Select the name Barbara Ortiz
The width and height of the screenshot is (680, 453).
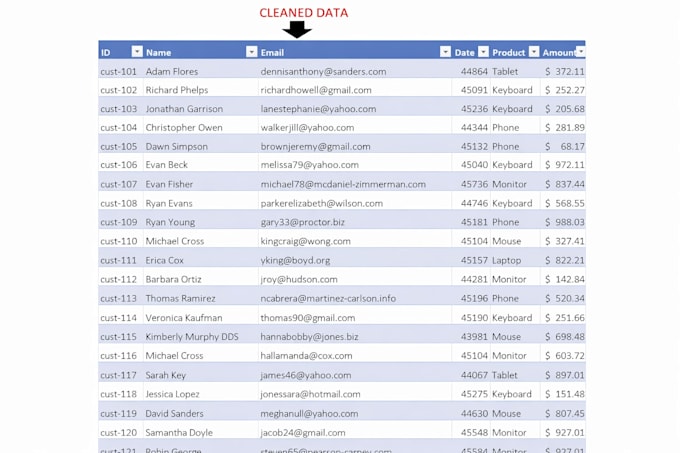(x=173, y=279)
